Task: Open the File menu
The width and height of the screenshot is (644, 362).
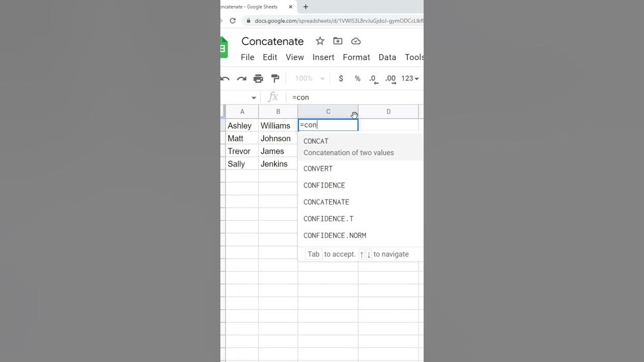Action: 248,57
